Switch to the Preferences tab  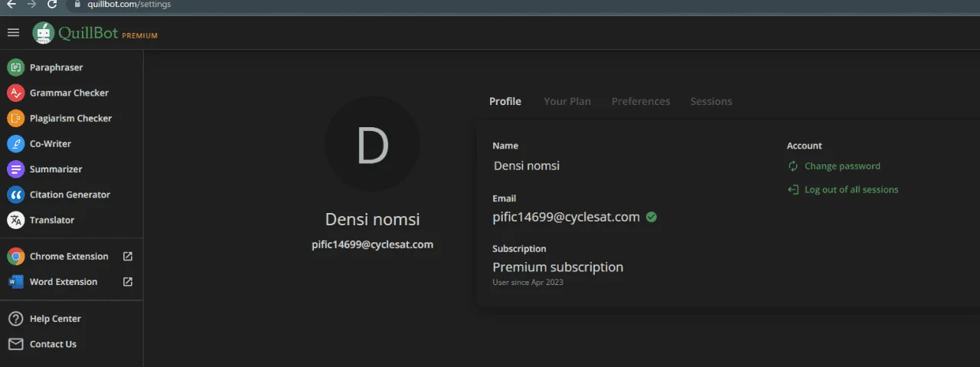(641, 101)
